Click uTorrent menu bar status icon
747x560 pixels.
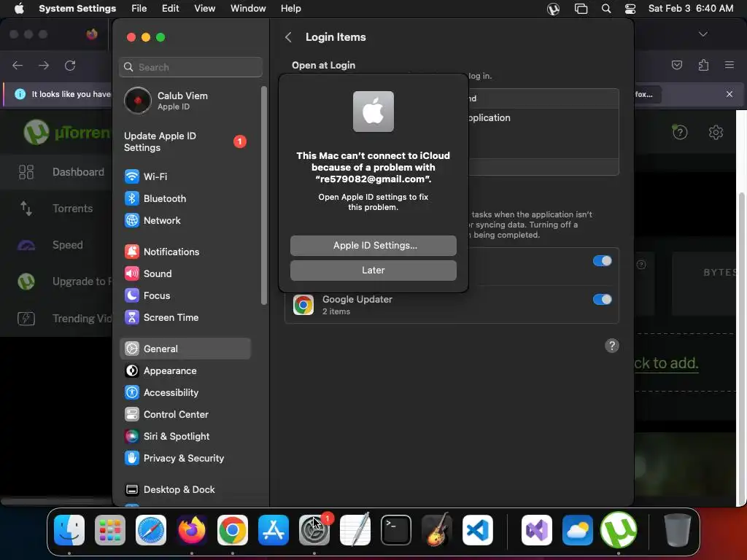(x=553, y=9)
